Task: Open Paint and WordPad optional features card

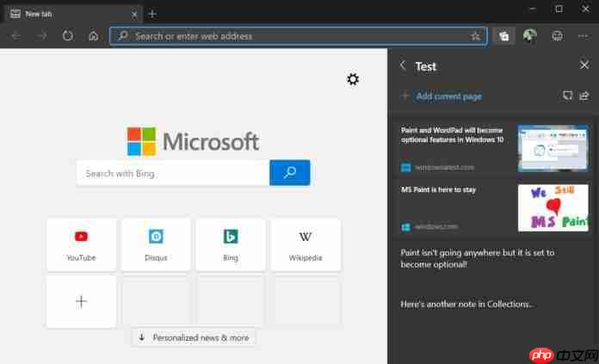Action: [x=493, y=148]
